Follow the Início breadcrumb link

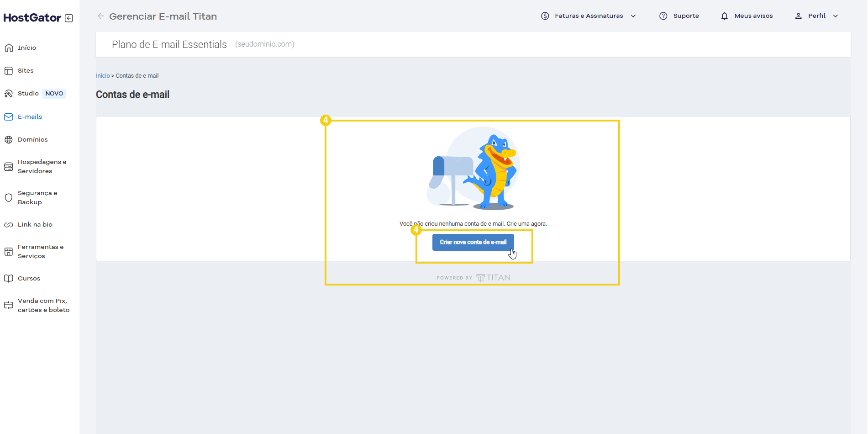tap(103, 76)
